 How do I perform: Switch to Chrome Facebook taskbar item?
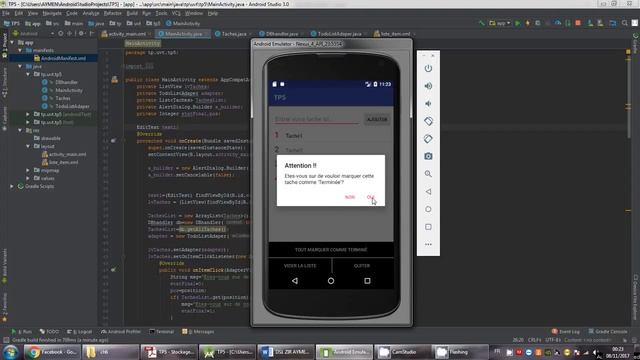click(x=51, y=352)
